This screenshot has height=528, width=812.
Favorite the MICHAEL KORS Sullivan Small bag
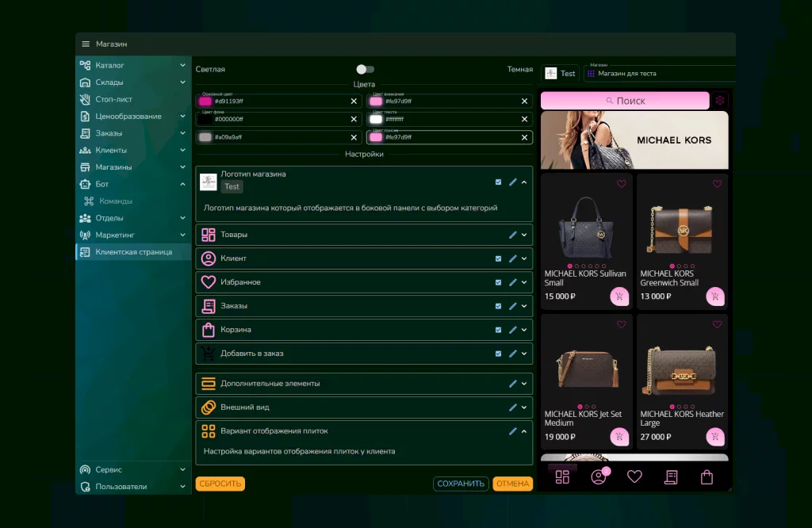(x=622, y=184)
